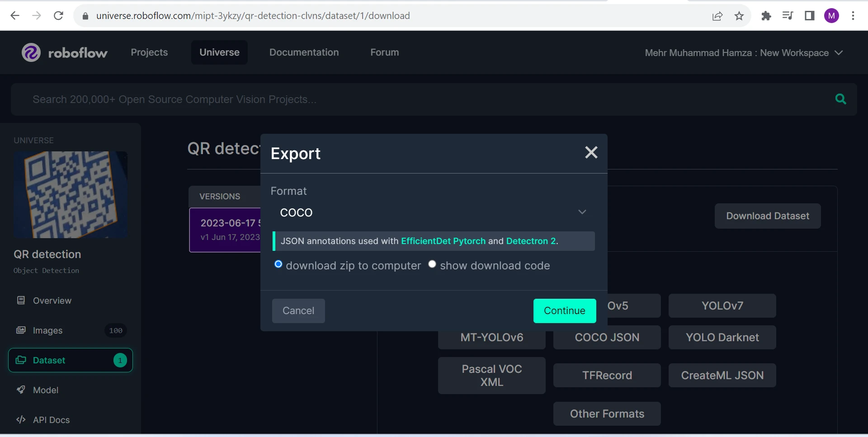868x437 pixels.
Task: Close the Export dialog with X
Action: point(591,153)
